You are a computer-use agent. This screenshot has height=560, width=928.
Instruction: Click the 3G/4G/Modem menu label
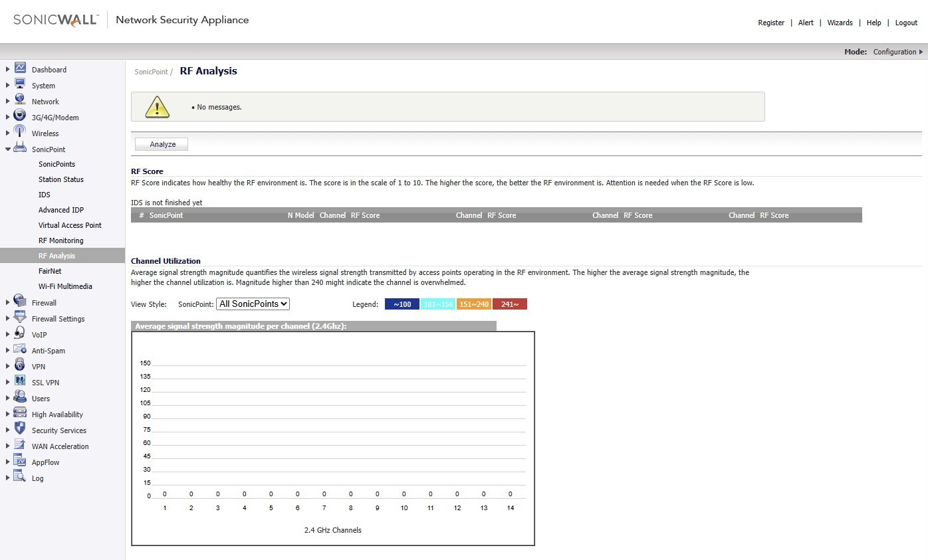tap(55, 118)
